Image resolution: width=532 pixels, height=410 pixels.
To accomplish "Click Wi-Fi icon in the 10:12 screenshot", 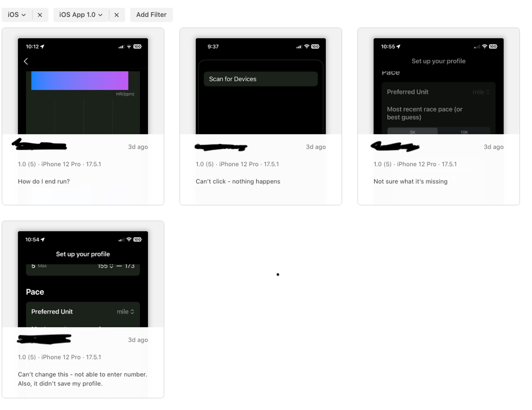I will 129,47.
